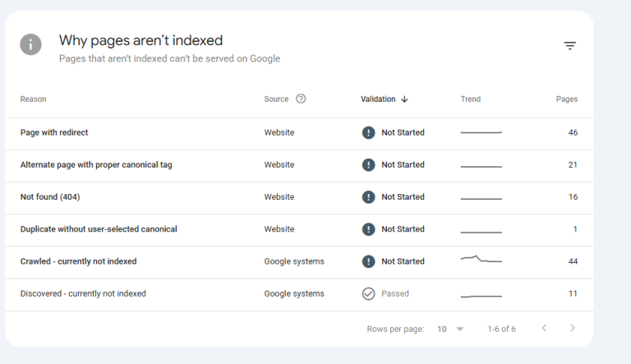Open the Not found (404) reason
Viewport: 631px width, 364px height.
point(299,198)
